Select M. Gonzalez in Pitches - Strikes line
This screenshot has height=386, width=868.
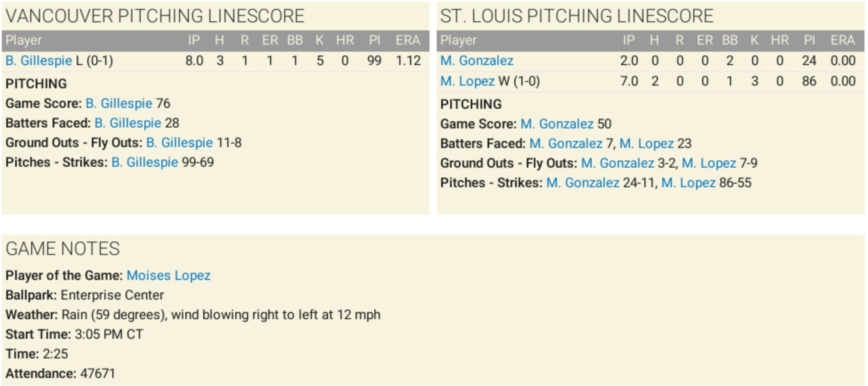582,183
